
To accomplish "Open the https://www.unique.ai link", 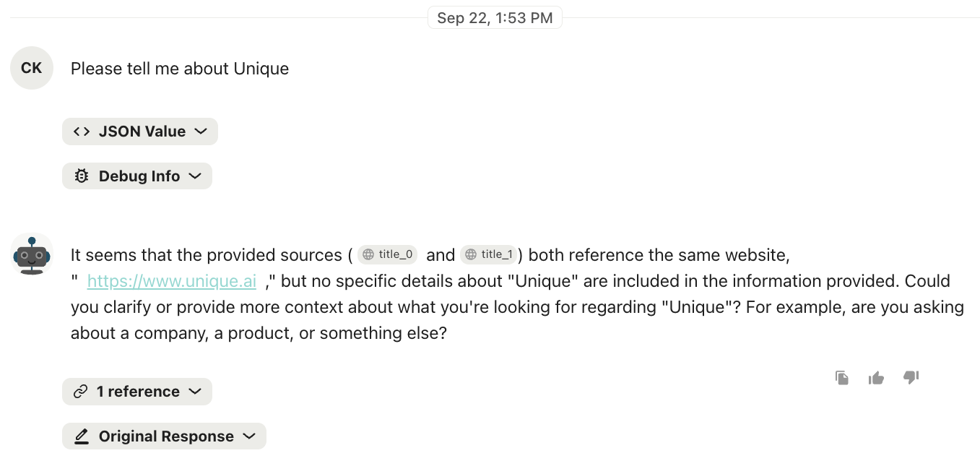I will [x=171, y=281].
